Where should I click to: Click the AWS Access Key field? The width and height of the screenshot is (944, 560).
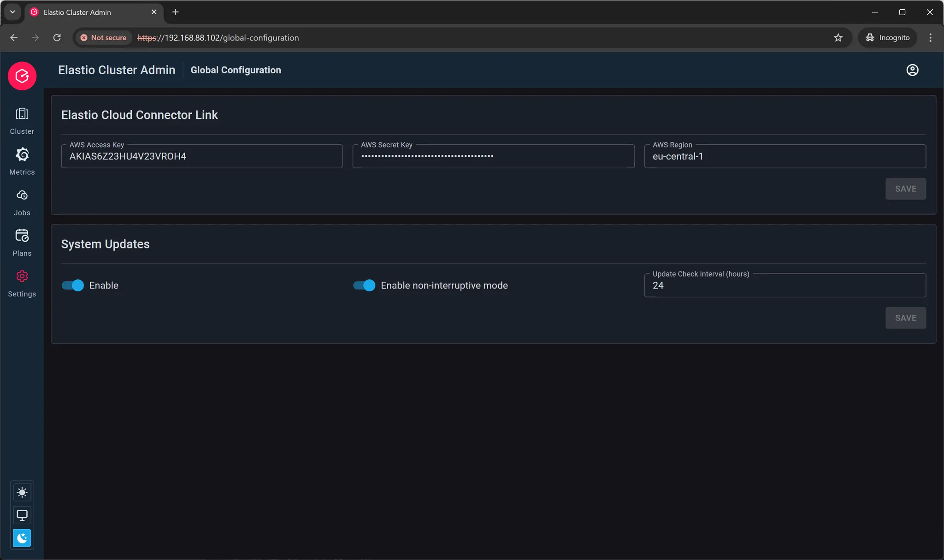[202, 156]
